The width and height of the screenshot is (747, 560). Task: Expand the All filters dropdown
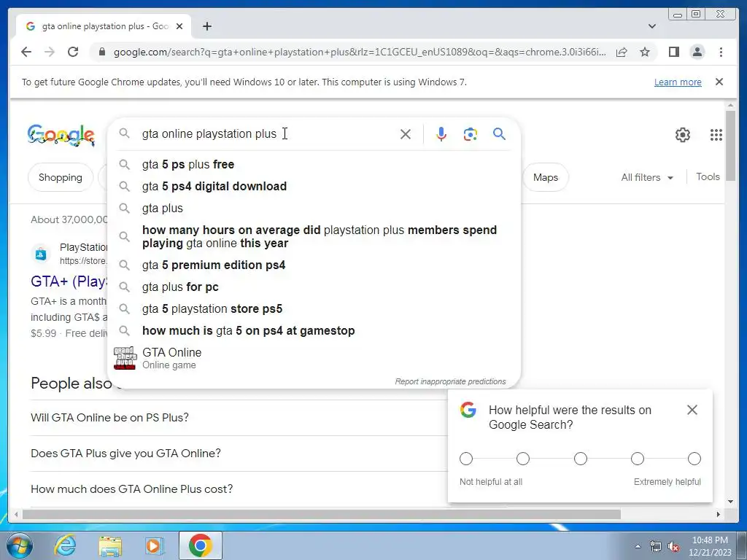click(x=647, y=178)
